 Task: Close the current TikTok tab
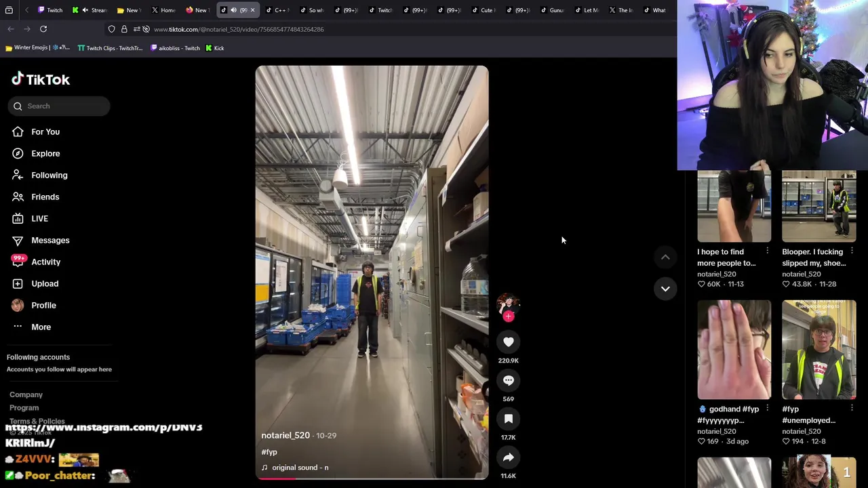coord(253,10)
